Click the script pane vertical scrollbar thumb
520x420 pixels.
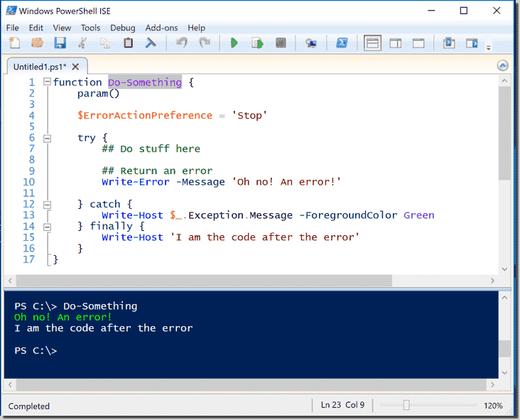click(x=504, y=133)
